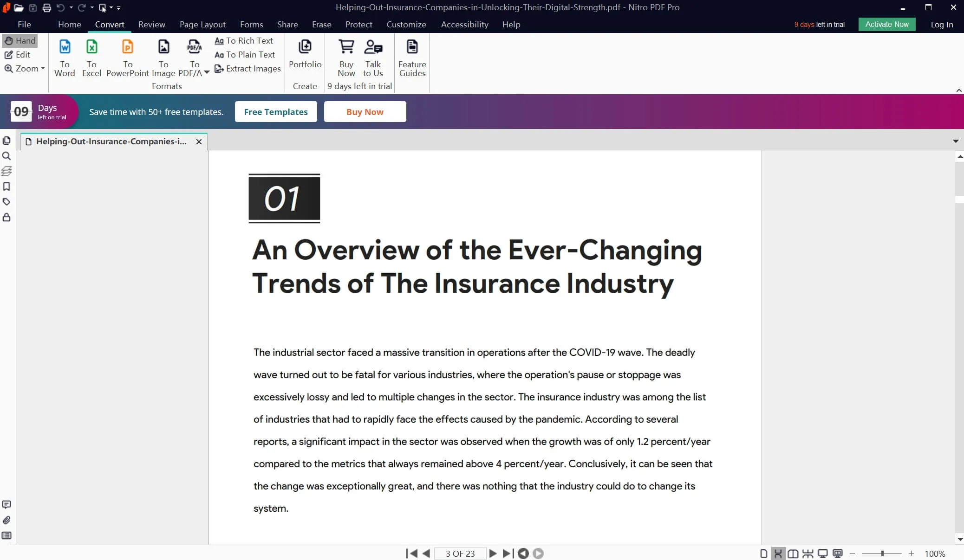Click the Free Templates button
The width and height of the screenshot is (964, 560).
pyautogui.click(x=276, y=112)
